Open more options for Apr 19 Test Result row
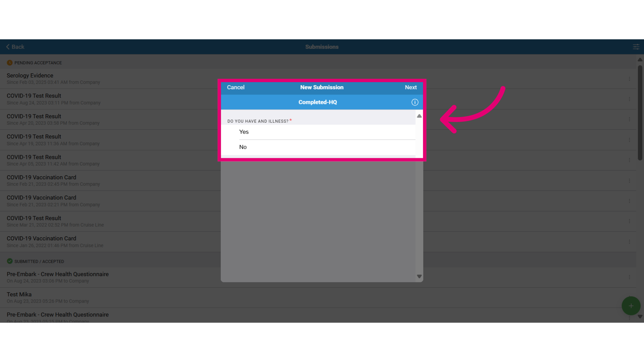The image size is (644, 362). pyautogui.click(x=629, y=140)
